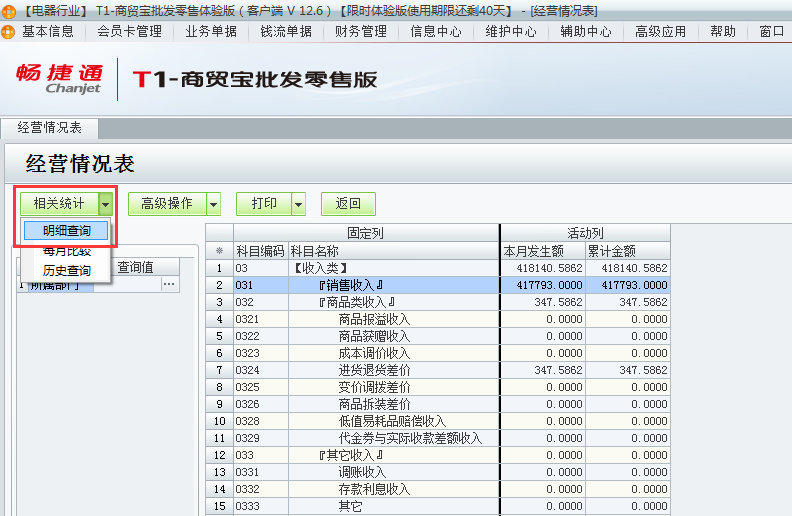Select the 商品获赠收入 row
Screen dimensions: 792x516
tap(438, 336)
